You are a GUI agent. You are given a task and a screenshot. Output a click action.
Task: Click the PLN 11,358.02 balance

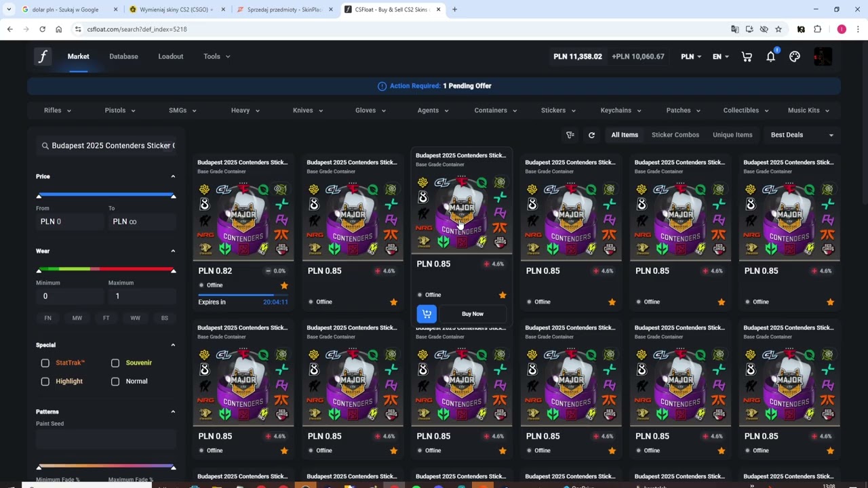tap(578, 57)
